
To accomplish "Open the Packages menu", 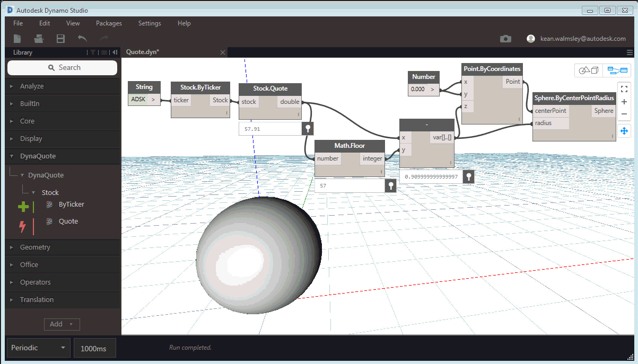I will pos(109,23).
